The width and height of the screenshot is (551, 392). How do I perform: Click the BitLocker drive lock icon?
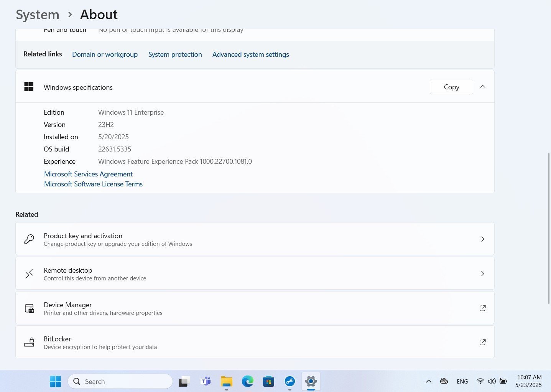[29, 342]
